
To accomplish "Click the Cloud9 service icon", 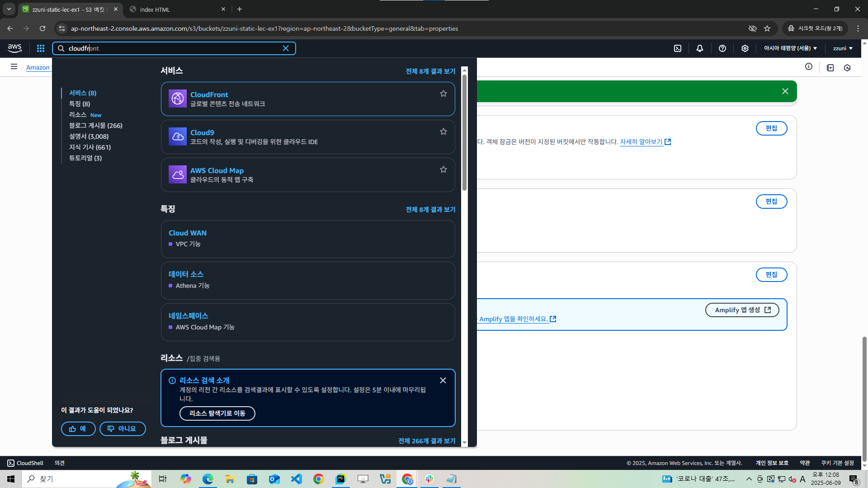I will [177, 136].
